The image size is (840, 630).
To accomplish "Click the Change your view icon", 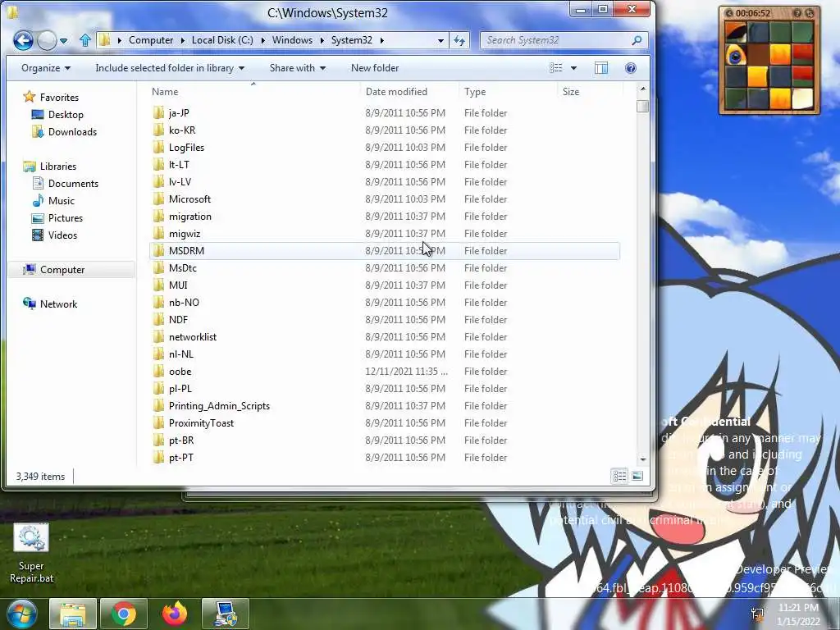I will pyautogui.click(x=556, y=68).
